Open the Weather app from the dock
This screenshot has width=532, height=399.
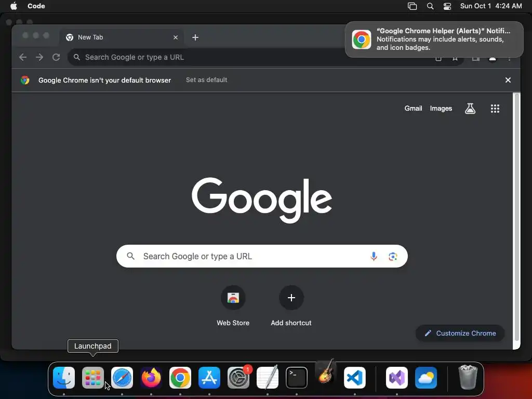(426, 378)
